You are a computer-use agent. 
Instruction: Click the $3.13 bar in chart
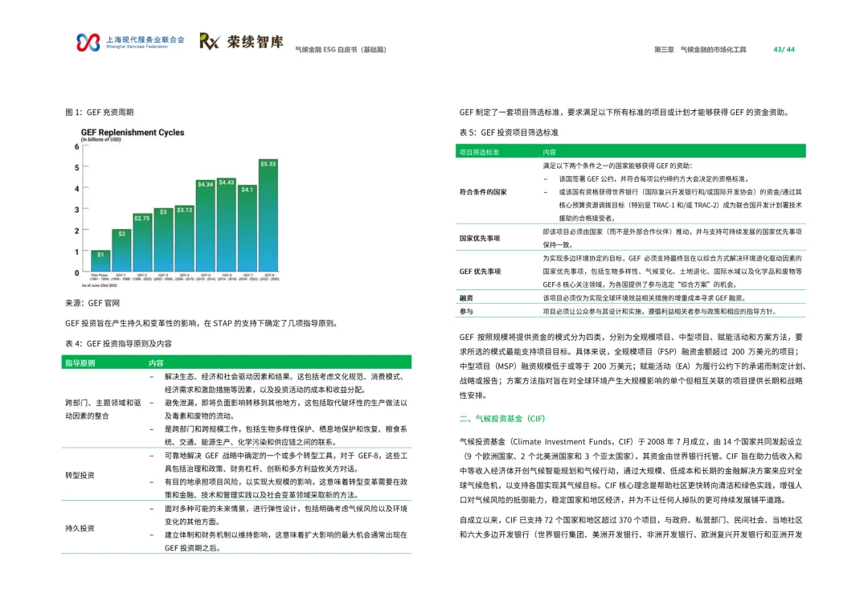tap(184, 239)
